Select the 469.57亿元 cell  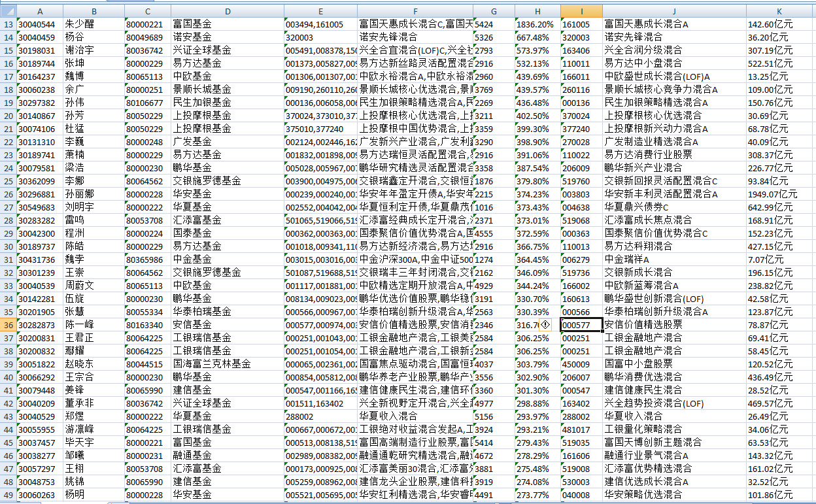pos(779,403)
